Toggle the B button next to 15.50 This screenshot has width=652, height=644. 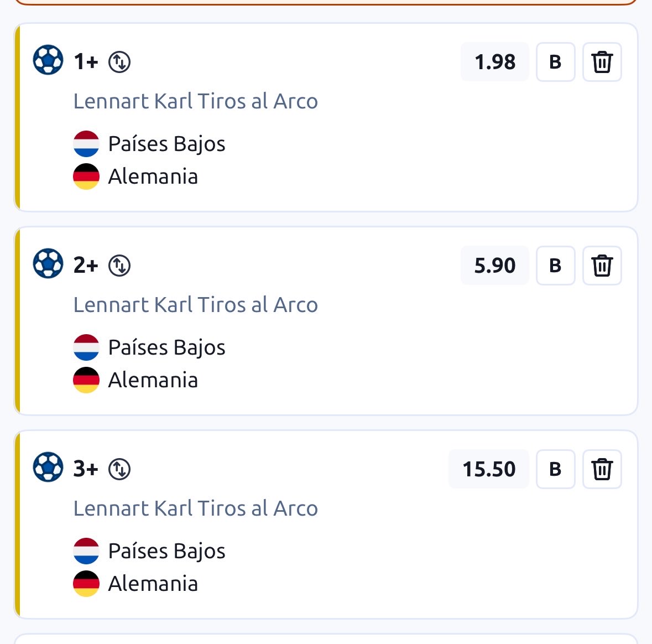point(556,469)
